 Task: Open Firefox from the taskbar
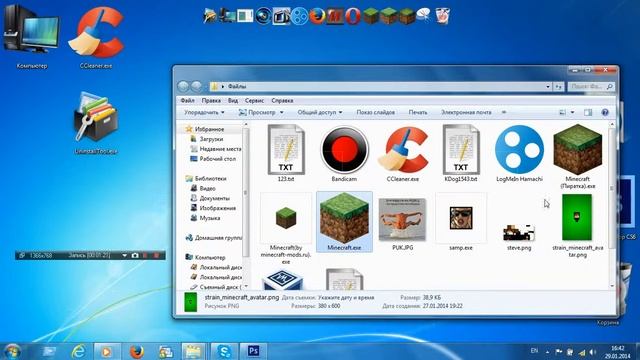pos(137,351)
